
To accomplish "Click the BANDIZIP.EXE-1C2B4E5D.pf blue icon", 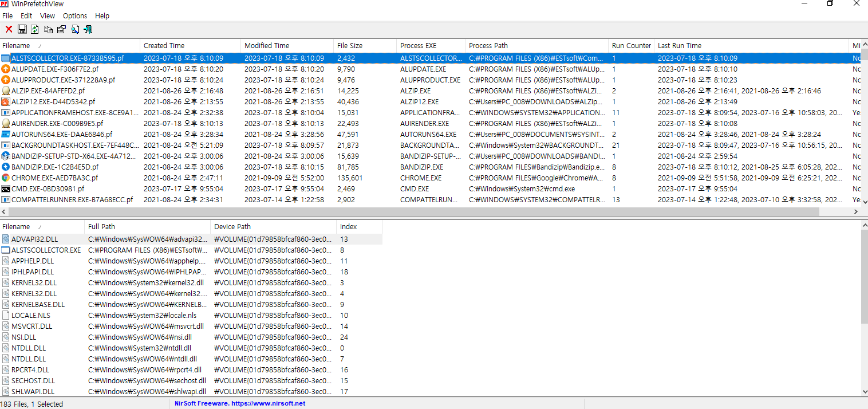I will [6, 167].
